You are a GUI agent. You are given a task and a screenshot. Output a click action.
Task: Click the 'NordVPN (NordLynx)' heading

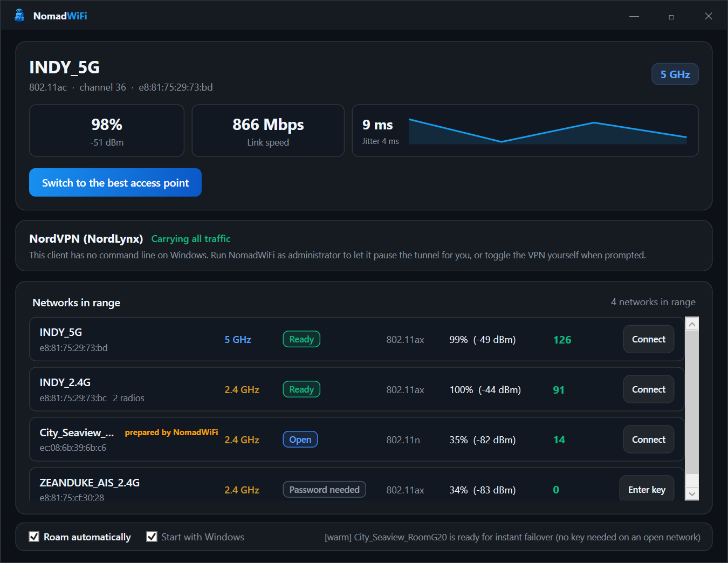click(86, 239)
